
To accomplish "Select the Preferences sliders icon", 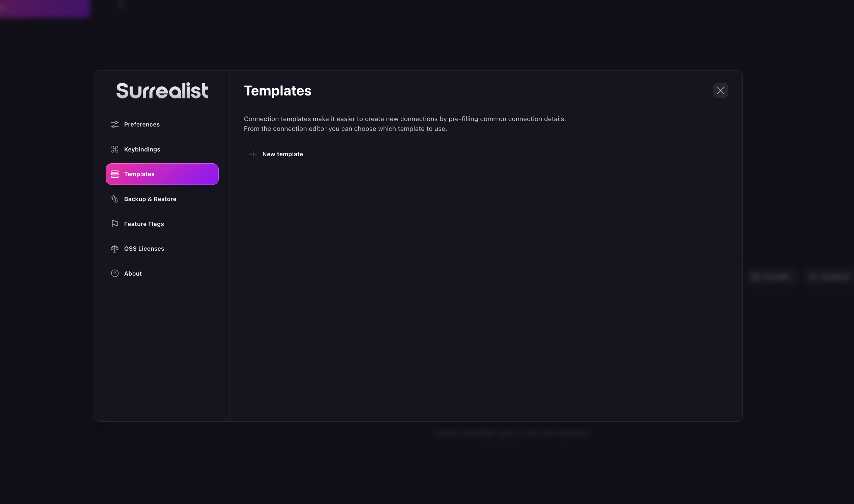I will click(114, 124).
